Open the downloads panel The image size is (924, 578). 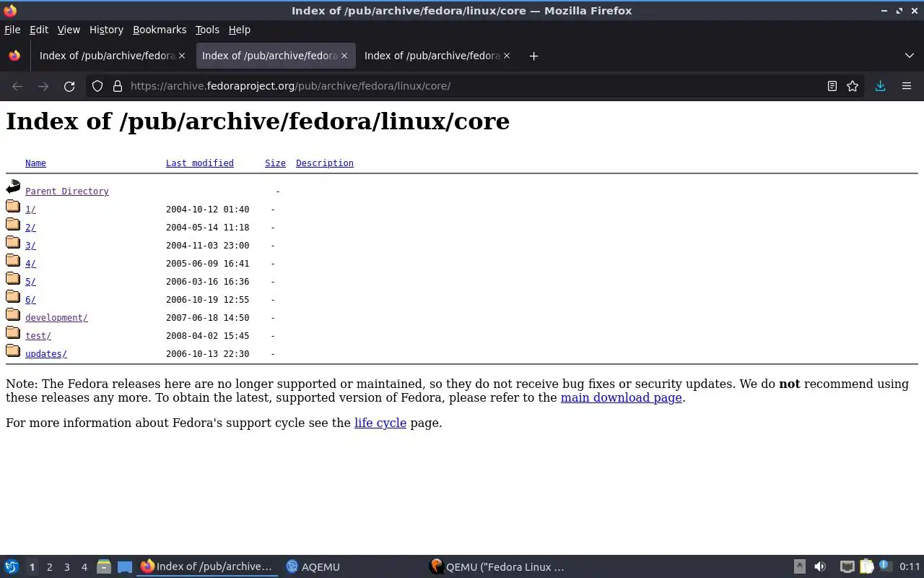click(880, 86)
